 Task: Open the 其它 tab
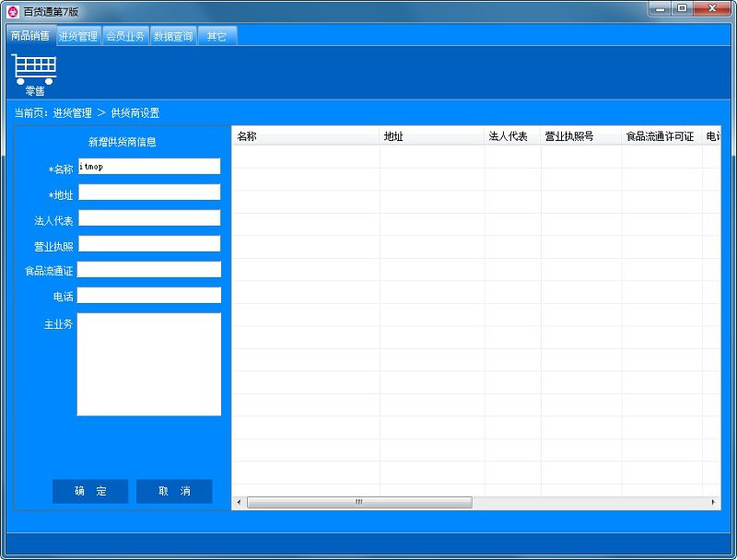[x=216, y=37]
